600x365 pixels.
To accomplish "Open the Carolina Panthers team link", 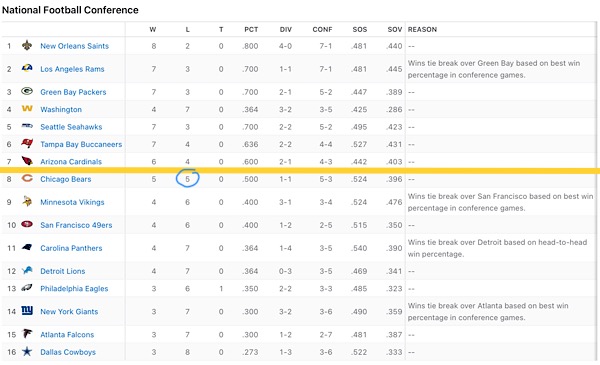I will (x=71, y=248).
